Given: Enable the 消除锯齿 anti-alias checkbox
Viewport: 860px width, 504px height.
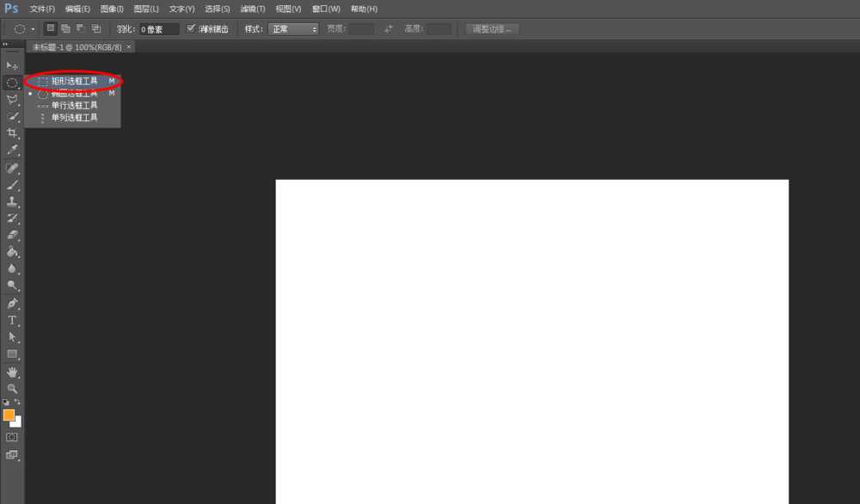Looking at the screenshot, I should click(193, 28).
